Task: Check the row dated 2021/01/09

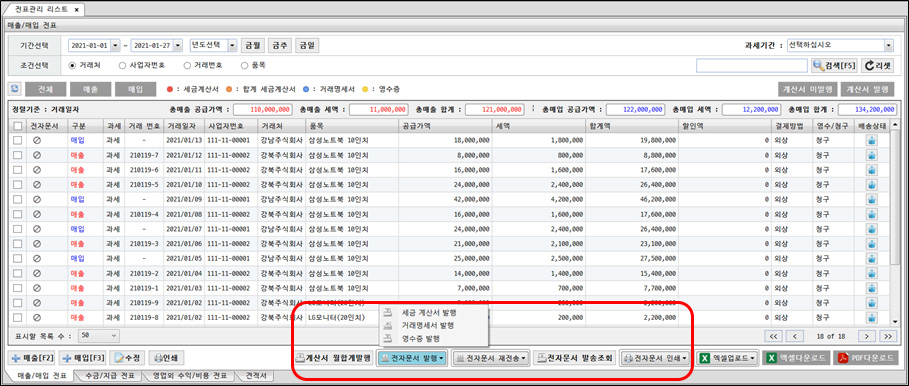Action: click(x=17, y=199)
